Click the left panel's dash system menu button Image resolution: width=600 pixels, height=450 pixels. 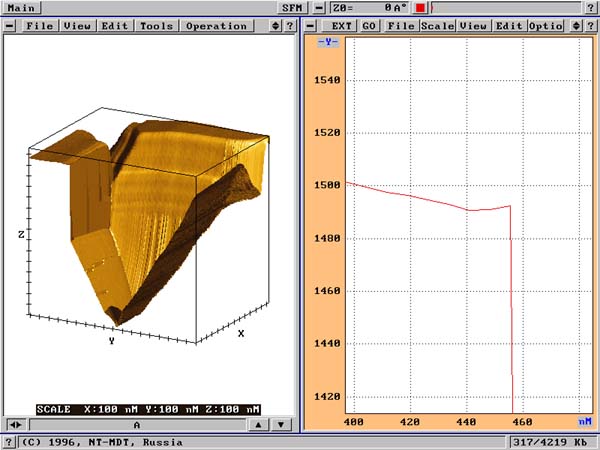pyautogui.click(x=10, y=25)
